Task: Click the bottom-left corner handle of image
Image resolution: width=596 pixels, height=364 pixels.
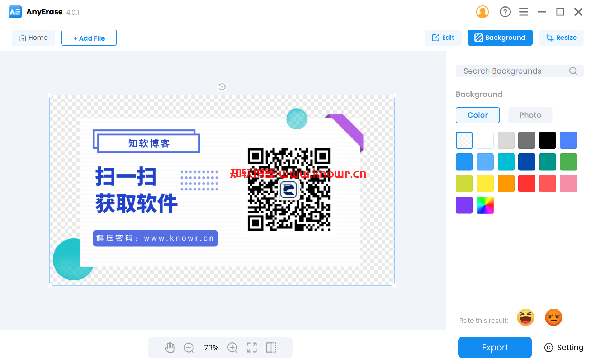Action: [49, 286]
